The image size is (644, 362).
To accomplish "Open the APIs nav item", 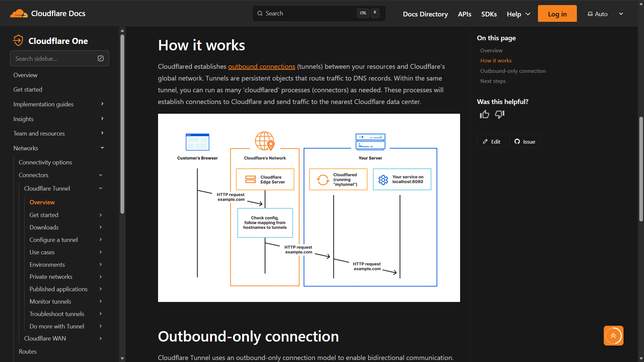I will coord(464,14).
